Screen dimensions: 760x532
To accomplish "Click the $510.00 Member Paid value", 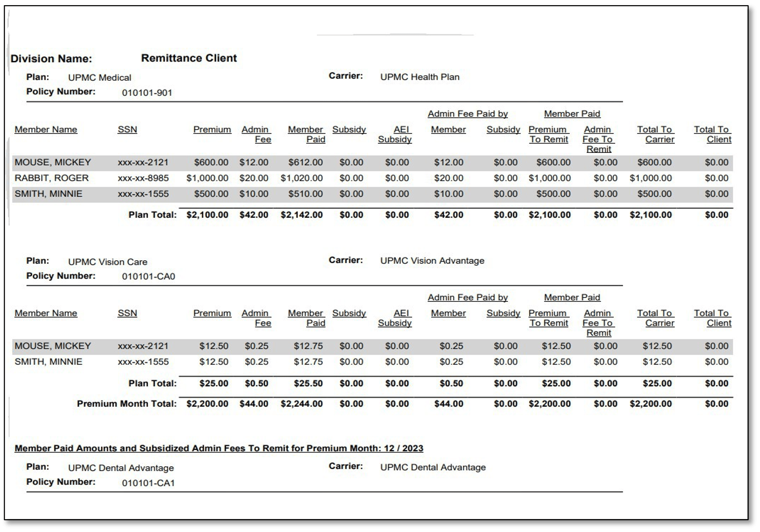I will 305,194.
